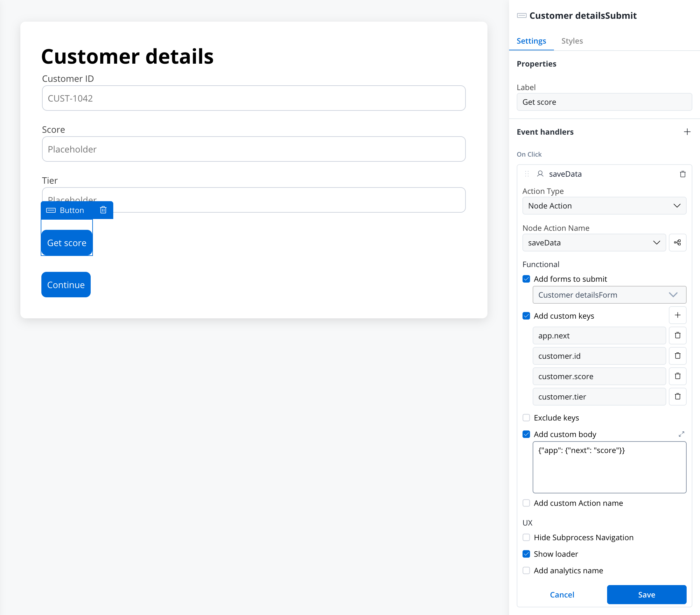
Task: Uncheck Add custom keys
Action: point(526,316)
